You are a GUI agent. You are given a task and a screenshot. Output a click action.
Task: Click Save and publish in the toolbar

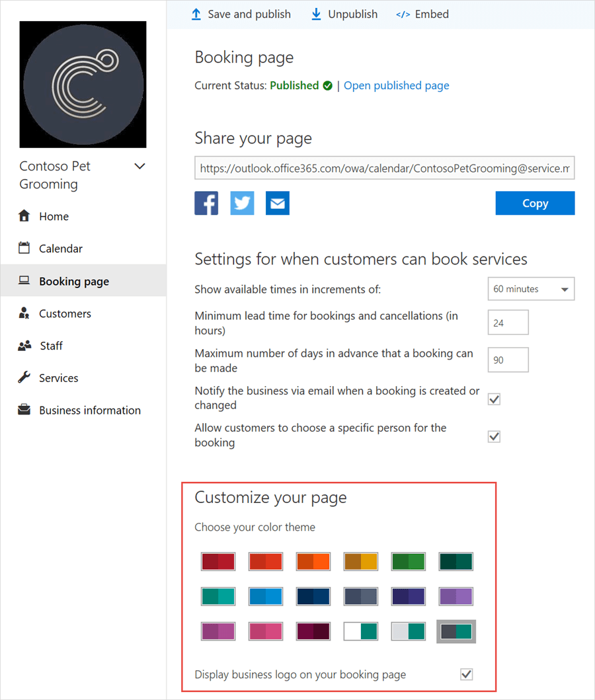[241, 14]
